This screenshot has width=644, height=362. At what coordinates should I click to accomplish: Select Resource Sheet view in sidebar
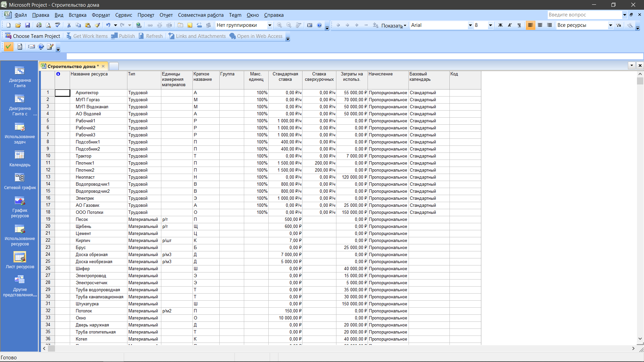pos(20,260)
